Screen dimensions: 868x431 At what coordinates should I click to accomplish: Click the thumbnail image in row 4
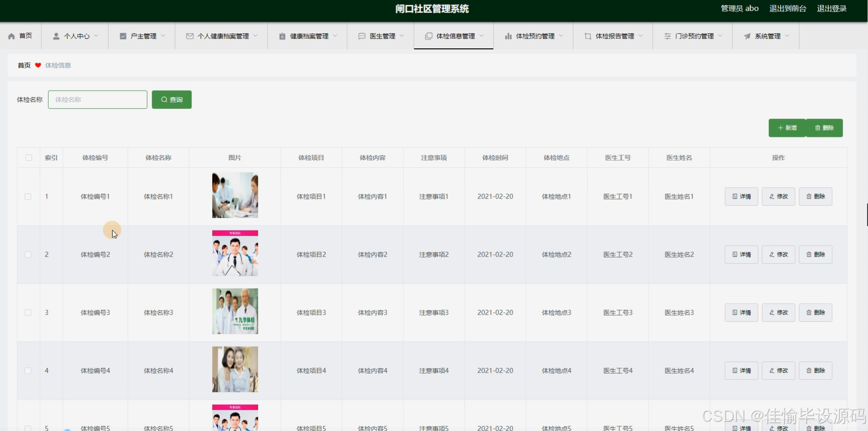235,369
